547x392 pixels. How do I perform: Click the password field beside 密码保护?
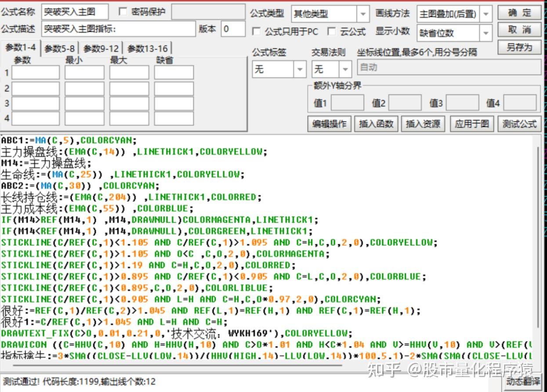pos(208,12)
